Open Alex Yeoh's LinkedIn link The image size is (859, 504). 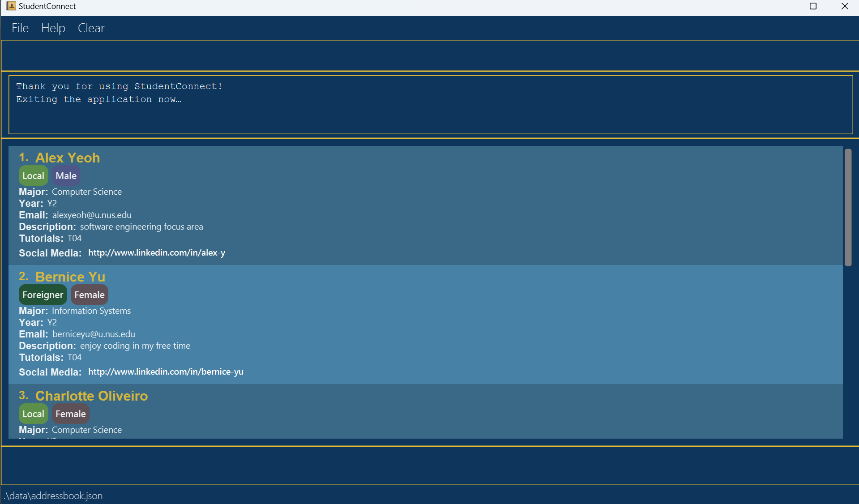tap(157, 253)
